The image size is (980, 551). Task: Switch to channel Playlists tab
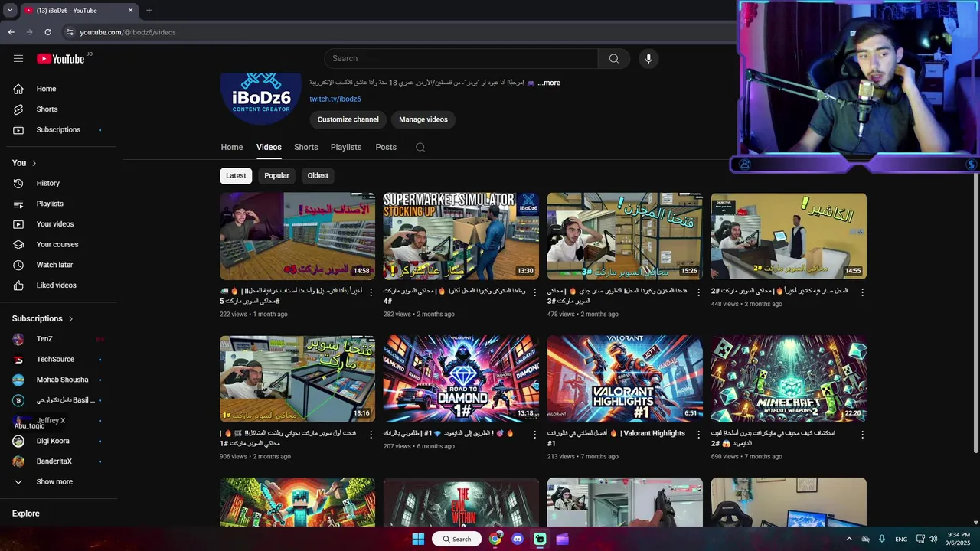(x=346, y=147)
